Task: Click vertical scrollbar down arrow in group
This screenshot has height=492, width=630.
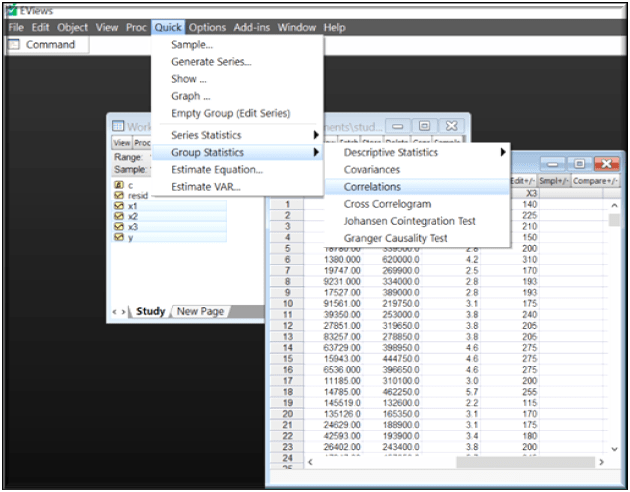Action: coord(614,449)
